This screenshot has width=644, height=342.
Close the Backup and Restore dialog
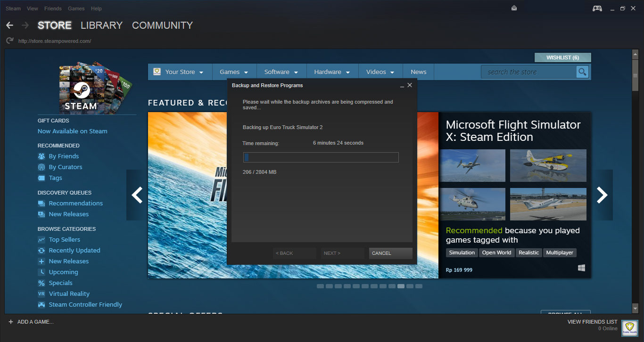(x=410, y=85)
